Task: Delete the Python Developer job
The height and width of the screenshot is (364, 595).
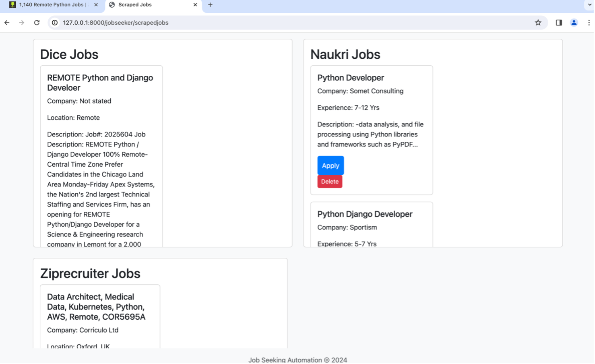Action: [x=329, y=182]
